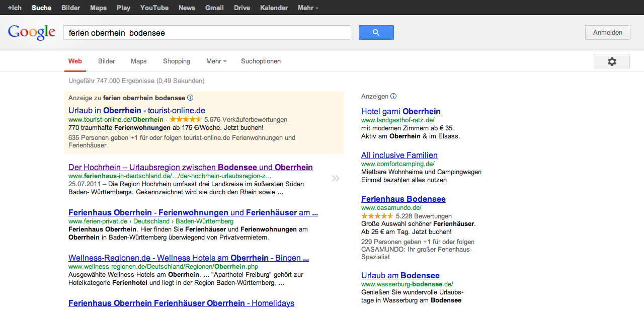Switch to the Shopping results tab

(177, 61)
